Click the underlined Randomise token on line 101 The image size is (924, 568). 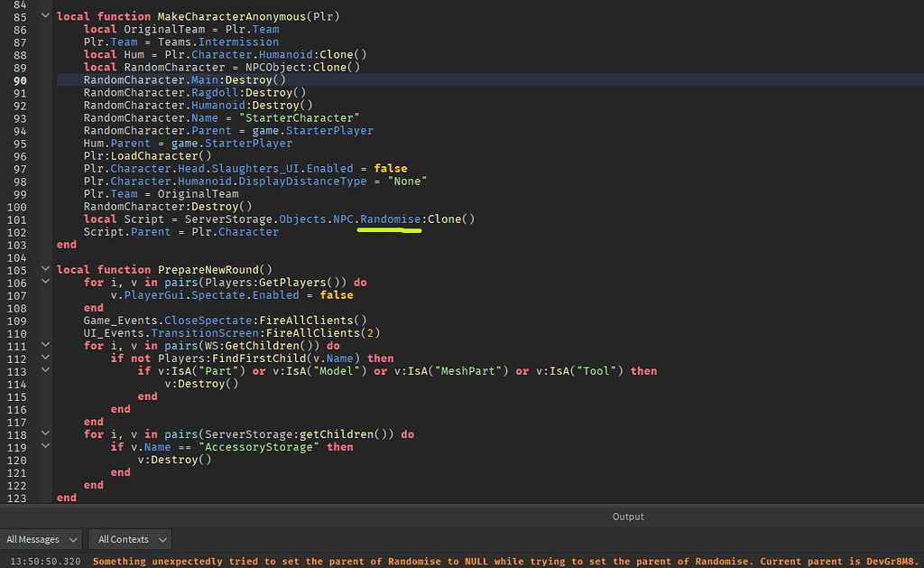click(x=388, y=219)
